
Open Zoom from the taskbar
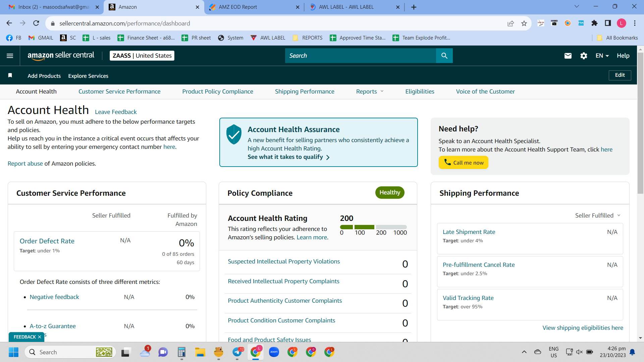pos(274,352)
